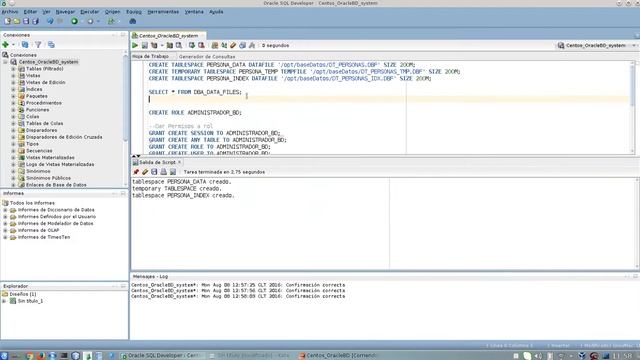Click the Open folder toolbar icon
Screen dimensions: 640x360
[x=17, y=21]
